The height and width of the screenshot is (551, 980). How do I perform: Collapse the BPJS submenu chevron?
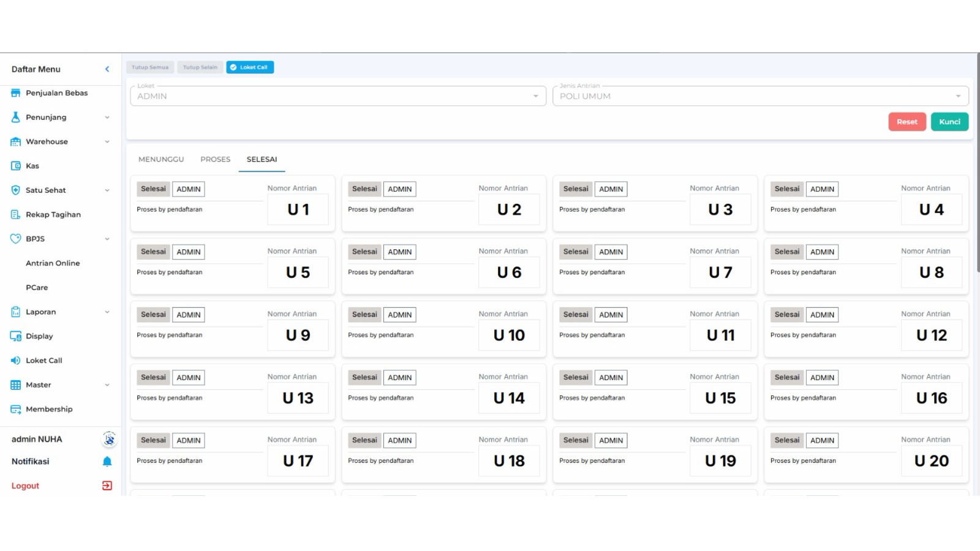(107, 239)
